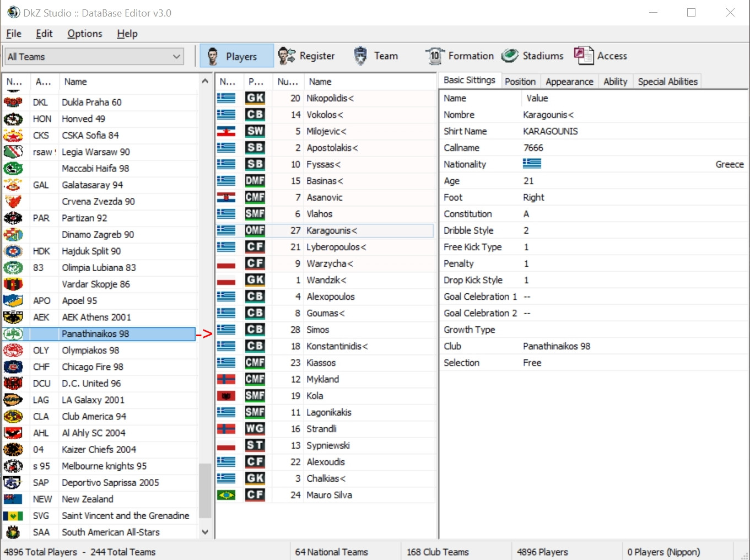The image size is (750, 560).
Task: Select player Konstantinidis in roster
Action: click(325, 346)
